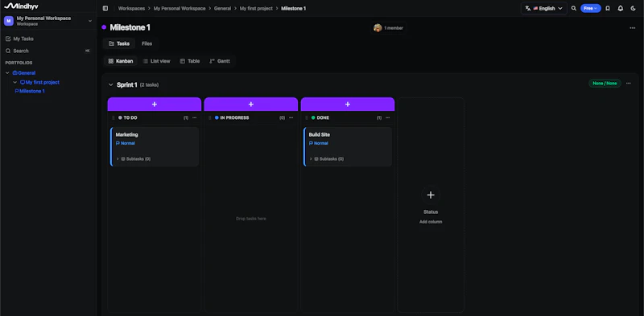Click the TO DO column title

130,117
